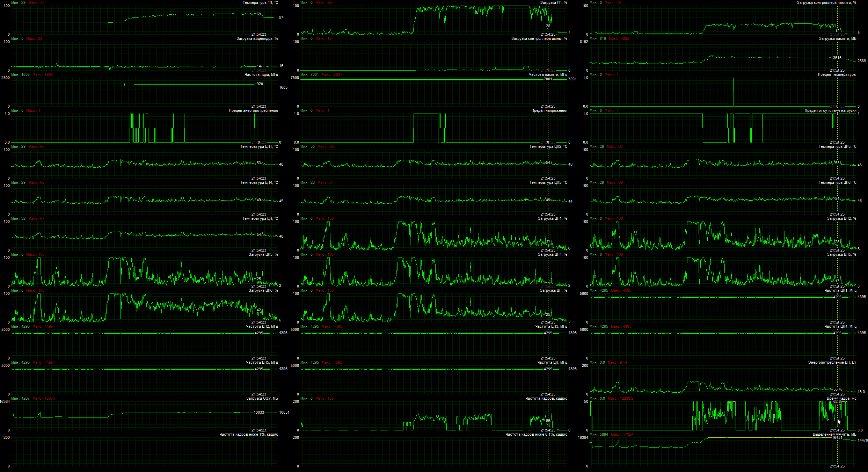Select the 'Макс : 12239.2' frame time value
The height and width of the screenshot is (472, 868).
(621, 398)
